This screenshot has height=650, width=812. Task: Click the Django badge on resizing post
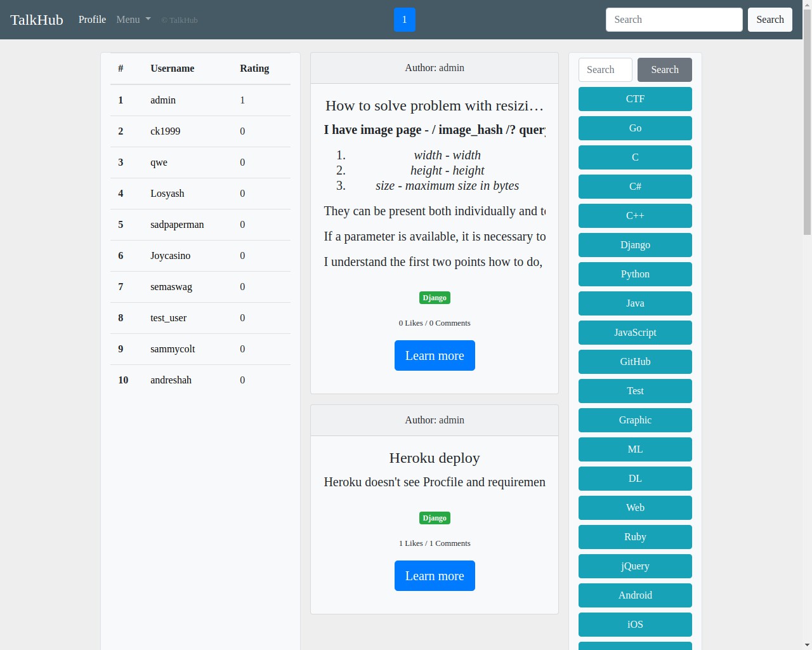coord(435,298)
